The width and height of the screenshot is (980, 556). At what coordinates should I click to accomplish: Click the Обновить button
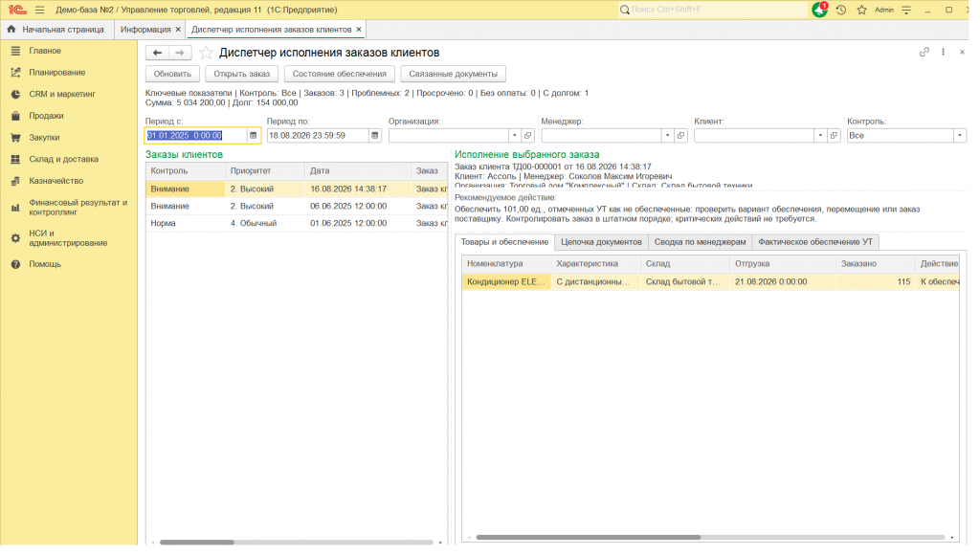(174, 75)
